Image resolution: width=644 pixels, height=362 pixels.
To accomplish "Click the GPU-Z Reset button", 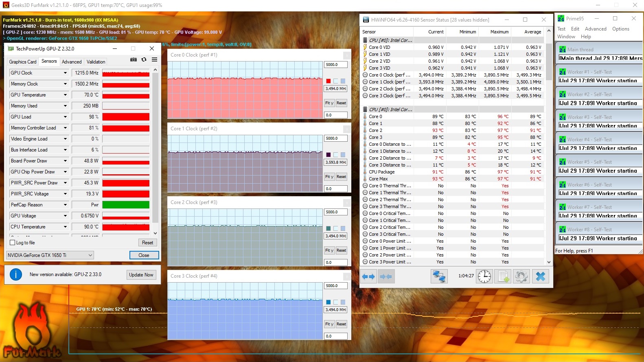I will pos(147,243).
